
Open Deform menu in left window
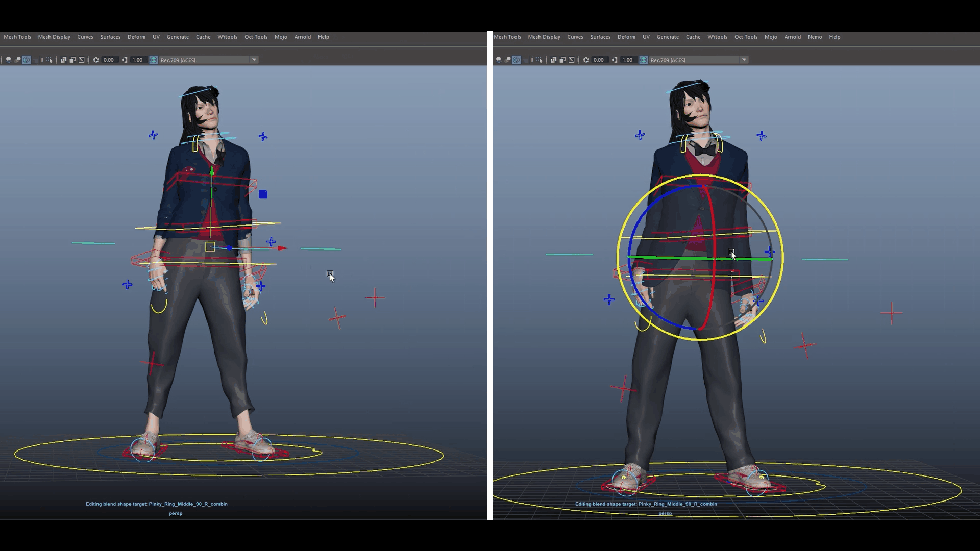(136, 37)
